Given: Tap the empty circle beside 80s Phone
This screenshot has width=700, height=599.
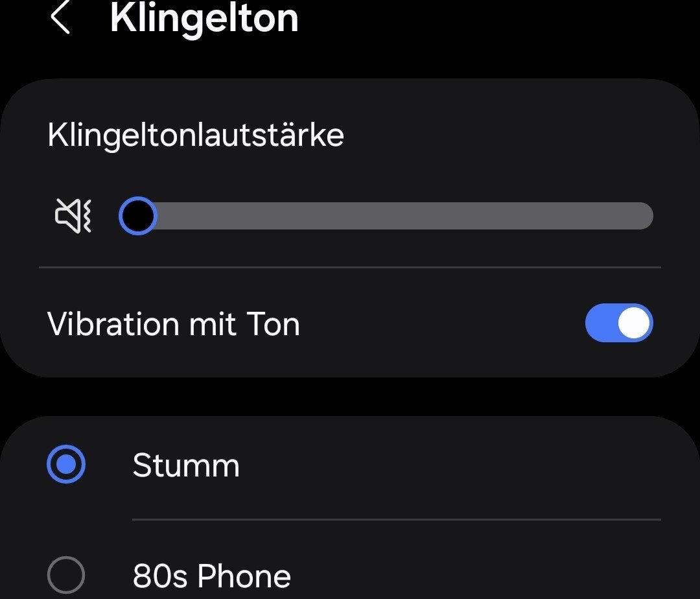Looking at the screenshot, I should (x=66, y=575).
